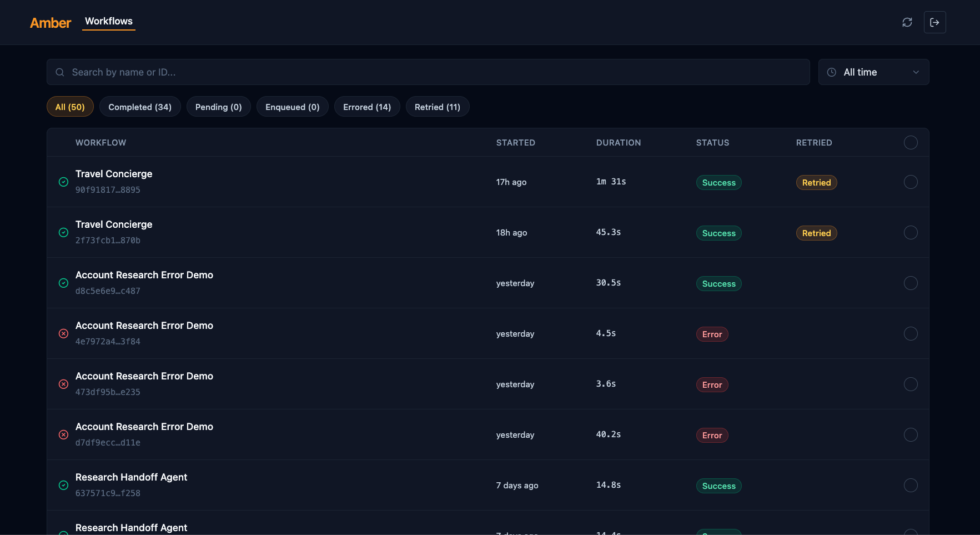
Task: Click Retried badge in 17h ago row
Action: pyautogui.click(x=816, y=182)
